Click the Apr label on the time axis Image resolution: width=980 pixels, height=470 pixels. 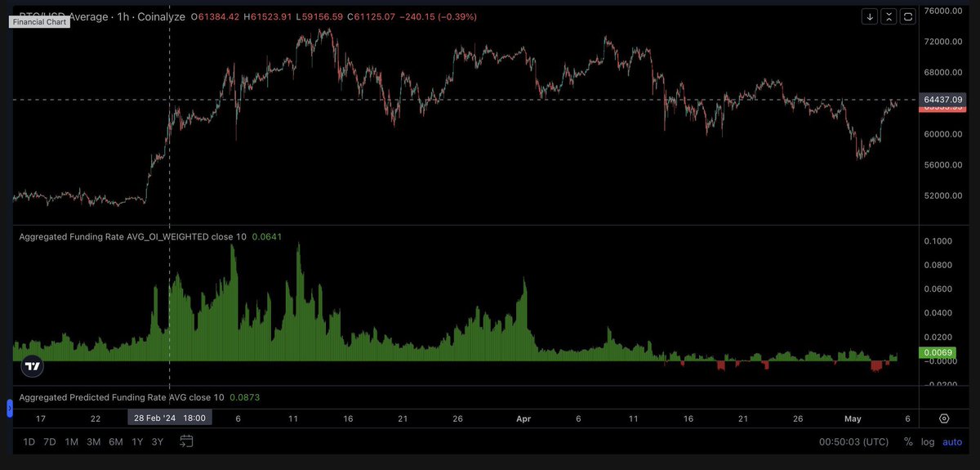523,419
